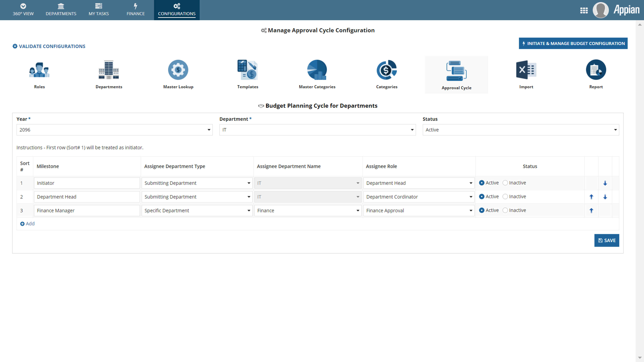Click the Add row link

[30, 224]
